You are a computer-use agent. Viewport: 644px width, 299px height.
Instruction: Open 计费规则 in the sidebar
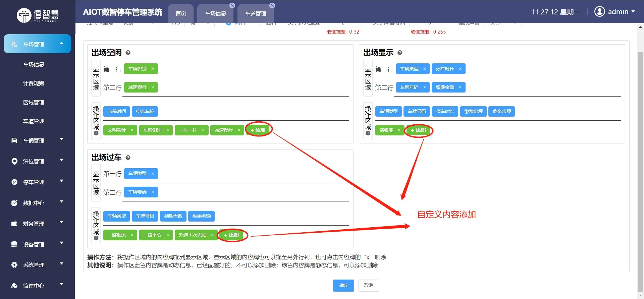click(34, 83)
